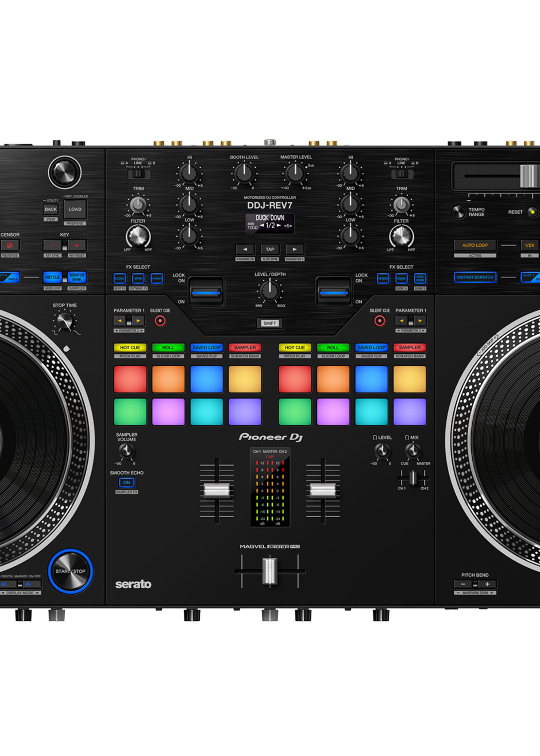Select the DUCK DOWN effect button
Image resolution: width=540 pixels, height=756 pixels.
(x=420, y=278)
